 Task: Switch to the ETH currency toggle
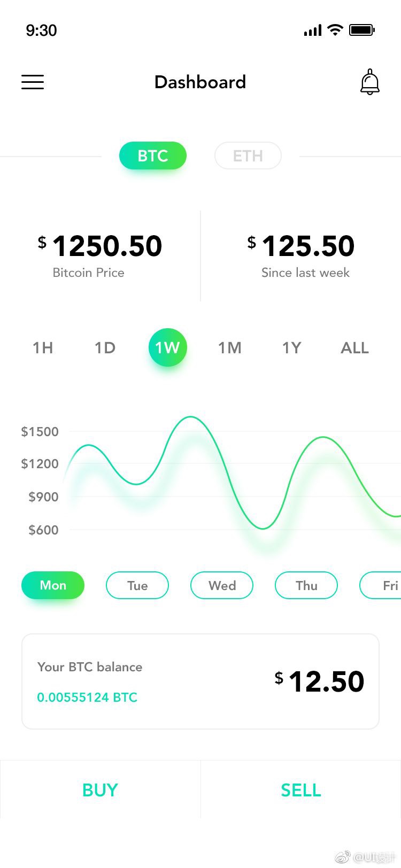(248, 156)
